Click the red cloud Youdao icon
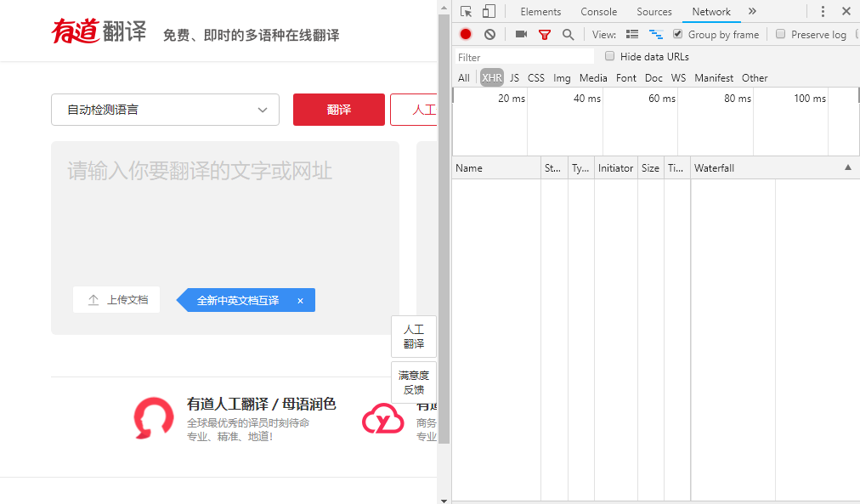860x504 pixels. [x=382, y=418]
